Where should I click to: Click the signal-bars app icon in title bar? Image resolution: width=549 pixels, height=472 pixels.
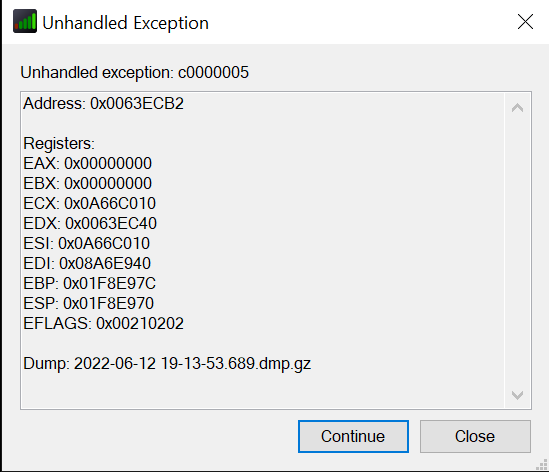tap(25, 21)
